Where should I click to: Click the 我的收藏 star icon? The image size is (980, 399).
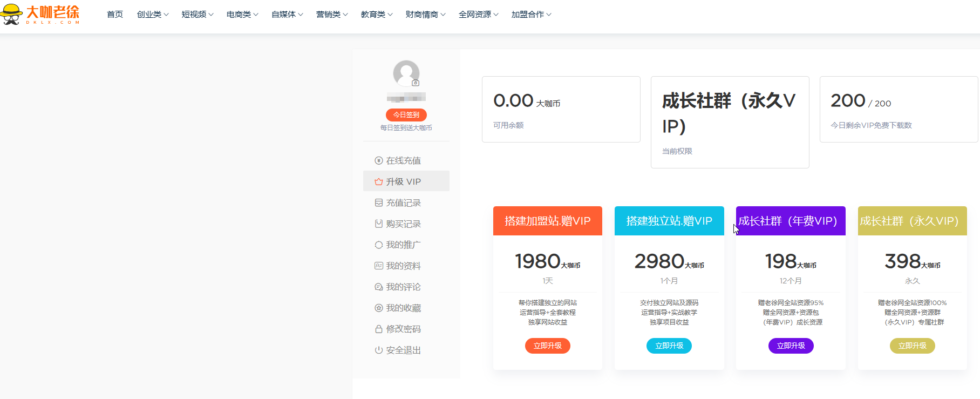pos(379,308)
